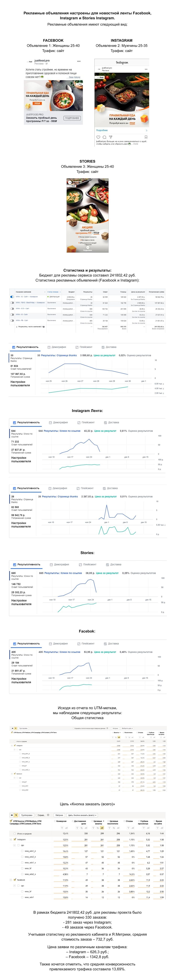This screenshot has width=175, height=980.
Task: Save the Instagram ad with the bookmark icon
Action: pyautogui.click(x=146, y=137)
